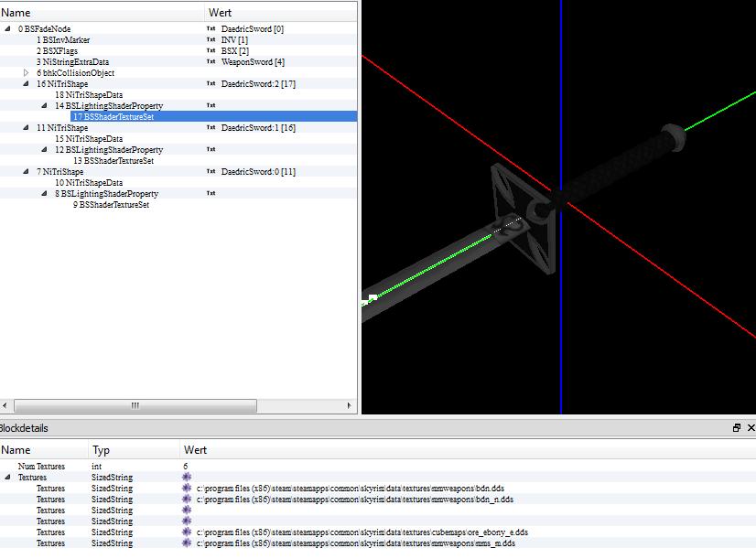Select the 13 BSShaderTextureSet block
The height and width of the screenshot is (559, 756).
coord(113,161)
